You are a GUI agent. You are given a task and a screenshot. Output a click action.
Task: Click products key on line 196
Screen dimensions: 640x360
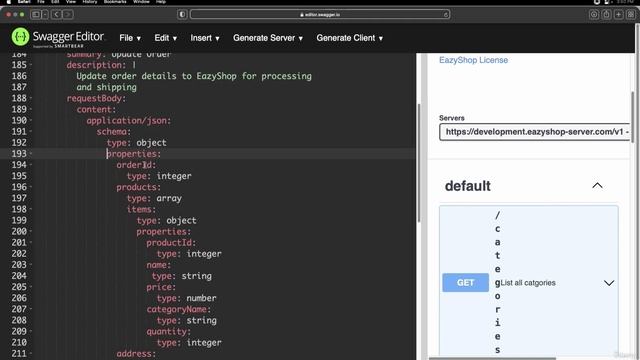(138, 187)
